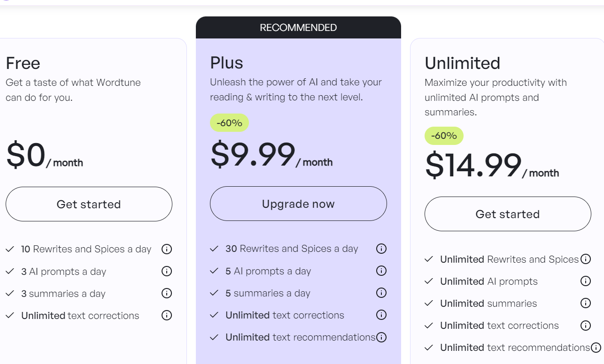This screenshot has height=364, width=604.
Task: Click the RECOMMENDED banner above Plus
Action: pyautogui.click(x=298, y=28)
